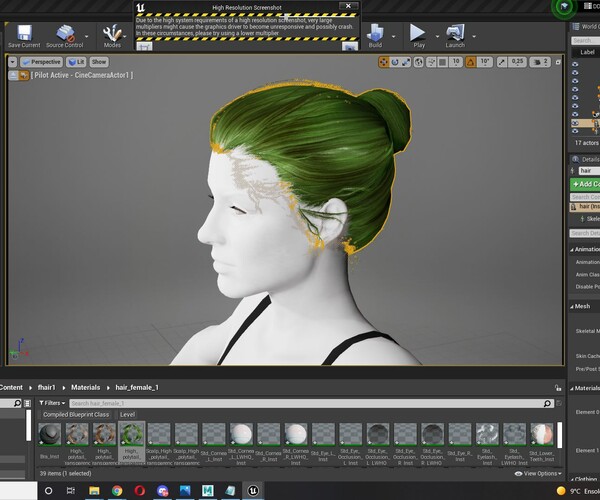Toggle bottommost eye icon in World Outliner

coord(575,131)
